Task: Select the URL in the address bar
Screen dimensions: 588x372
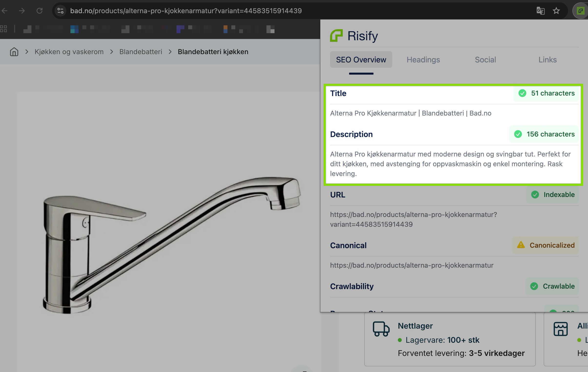Action: (186, 11)
